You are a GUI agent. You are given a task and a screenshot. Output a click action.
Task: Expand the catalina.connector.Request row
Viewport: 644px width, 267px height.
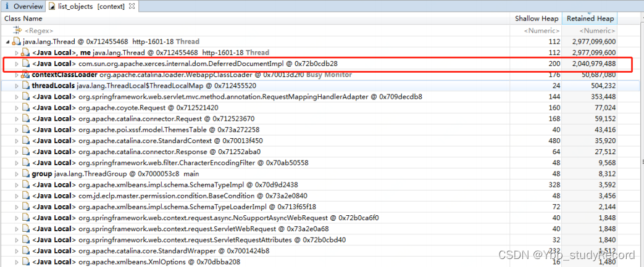pyautogui.click(x=17, y=118)
